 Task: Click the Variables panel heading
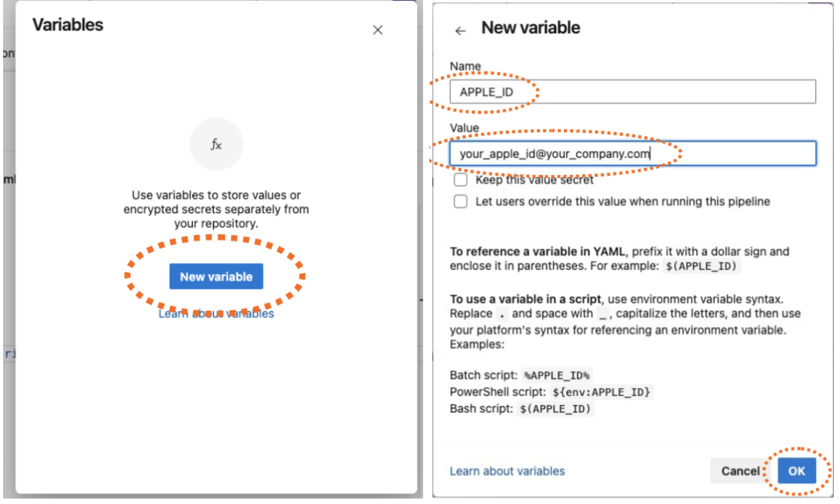(68, 25)
